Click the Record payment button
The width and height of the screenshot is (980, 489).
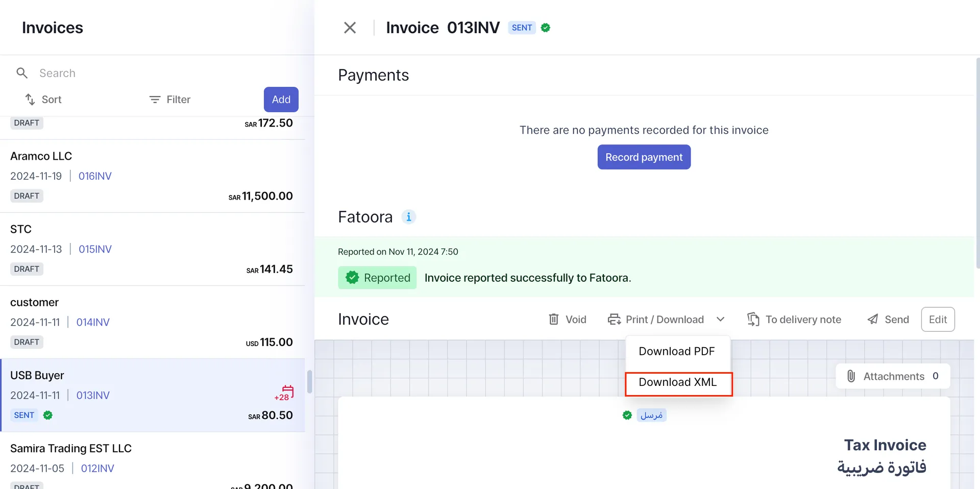coord(644,157)
